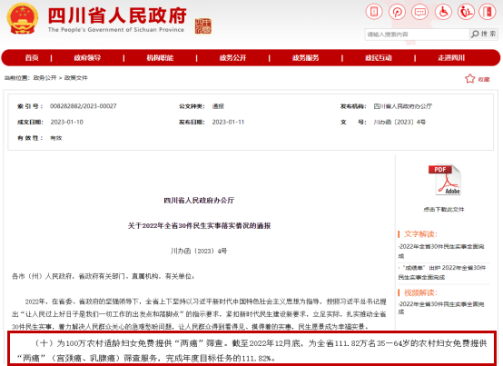Image resolution: width=503 pixels, height=366 pixels.
Task: Open the 政民互动 navigation item
Action: (x=378, y=58)
